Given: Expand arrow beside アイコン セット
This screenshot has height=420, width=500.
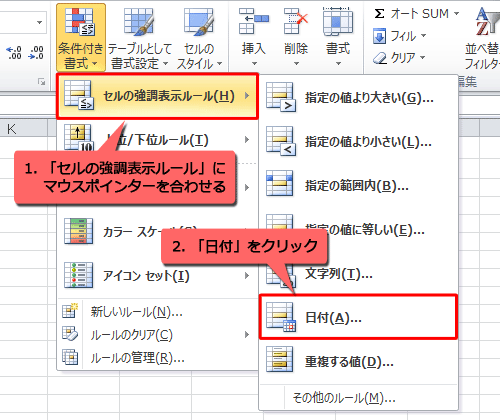Looking at the screenshot, I should point(247,275).
